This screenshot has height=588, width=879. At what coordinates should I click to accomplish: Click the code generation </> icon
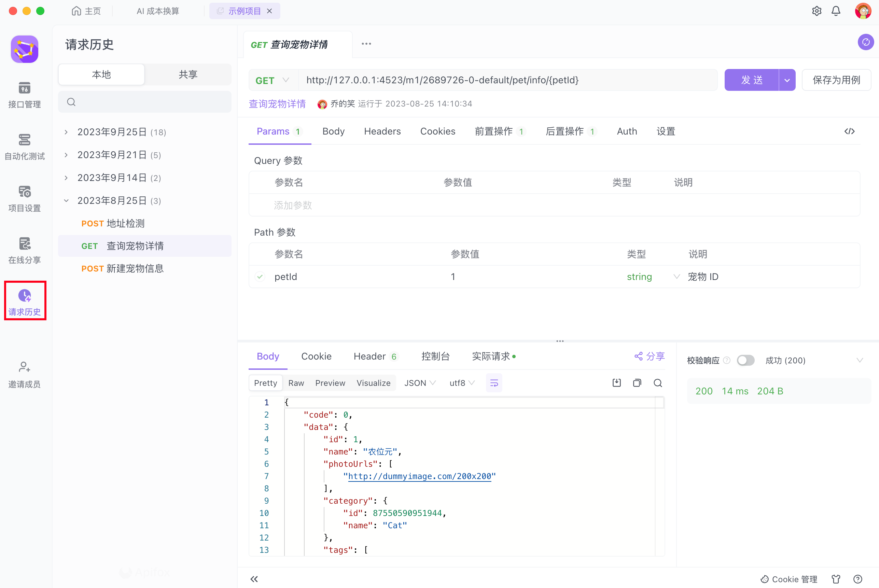tap(849, 131)
